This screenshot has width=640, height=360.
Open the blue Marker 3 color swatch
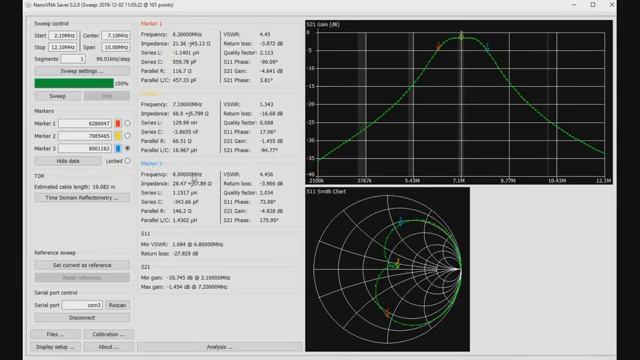pos(118,149)
